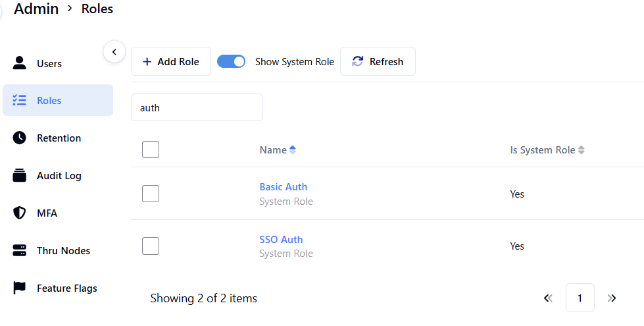Screen dimensions: 644x326
Task: Collapse the sidebar with the chevron button
Action: 114,51
